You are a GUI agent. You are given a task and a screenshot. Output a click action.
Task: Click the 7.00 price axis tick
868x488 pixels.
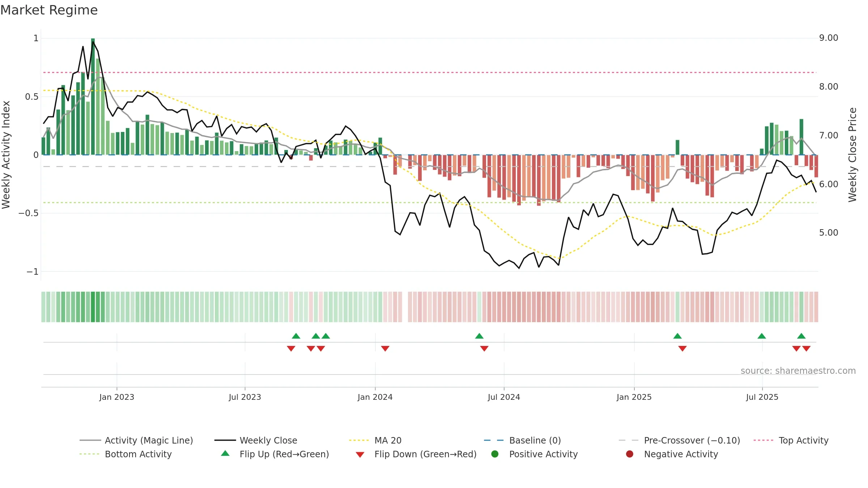(x=829, y=136)
